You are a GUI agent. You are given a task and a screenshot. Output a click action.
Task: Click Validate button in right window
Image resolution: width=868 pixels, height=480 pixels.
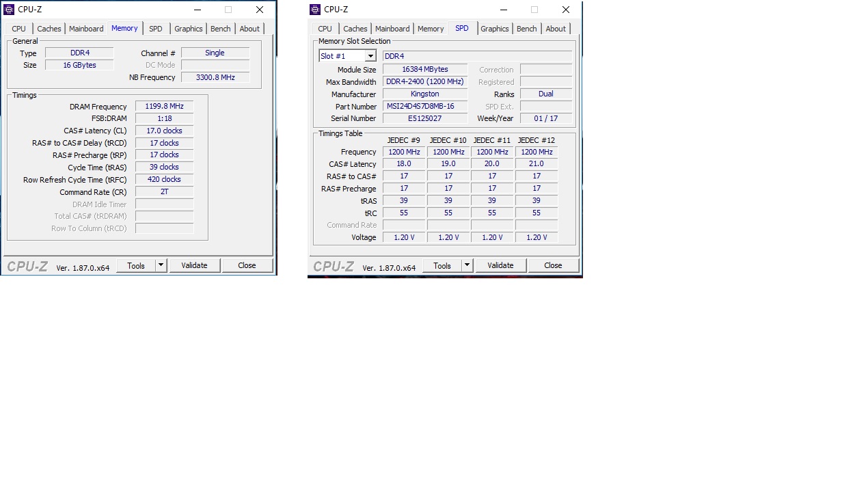point(500,265)
